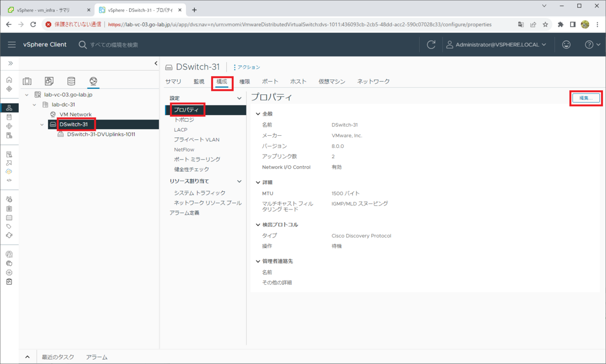Refresh vSphere Client using header refresh icon
The image size is (606, 364).
(431, 44)
